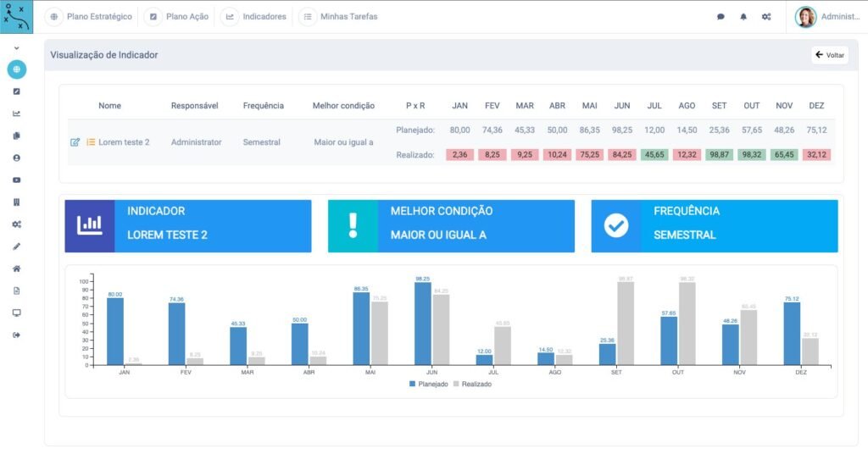Click the blue Planejado bar for JUN

tap(423, 324)
